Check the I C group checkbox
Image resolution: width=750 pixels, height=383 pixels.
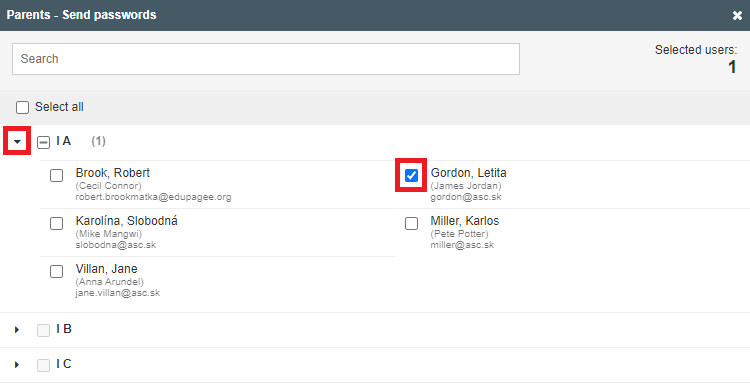(x=44, y=365)
